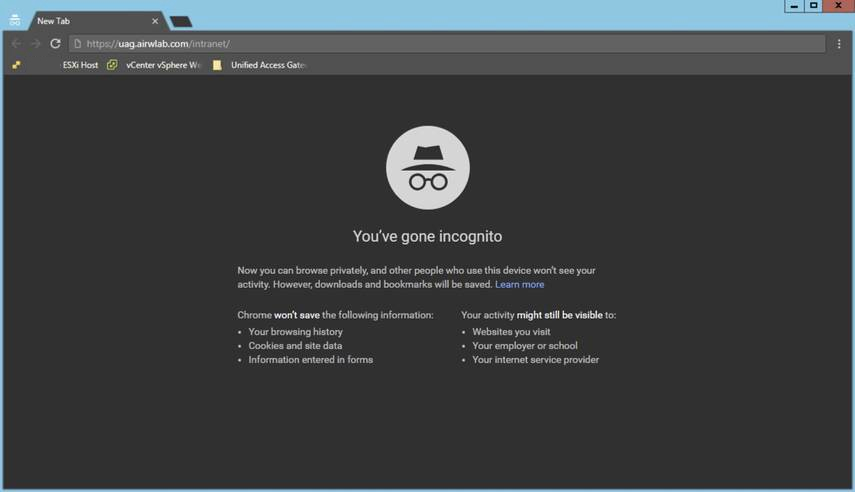The height and width of the screenshot is (492, 855).
Task: Focus the address bar showing uag.airwlab.com/intranet/
Action: click(447, 44)
